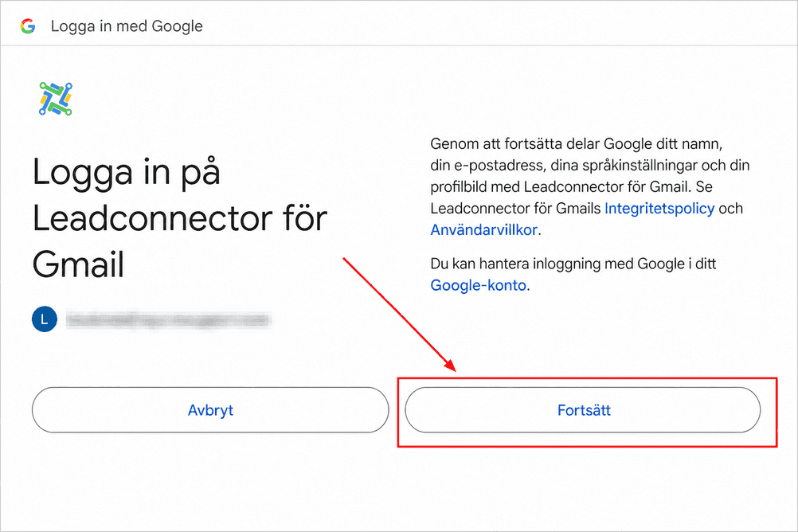Click the "Du kan hantera inloggning" sentence
The height and width of the screenshot is (532, 798).
(x=573, y=264)
